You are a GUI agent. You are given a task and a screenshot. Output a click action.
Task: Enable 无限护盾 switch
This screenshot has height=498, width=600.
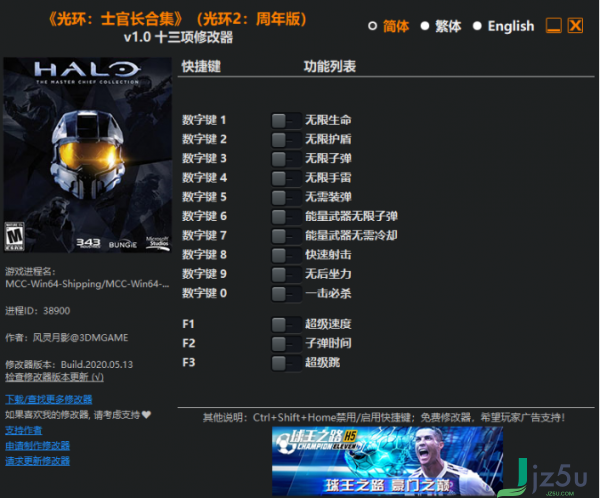[286, 140]
